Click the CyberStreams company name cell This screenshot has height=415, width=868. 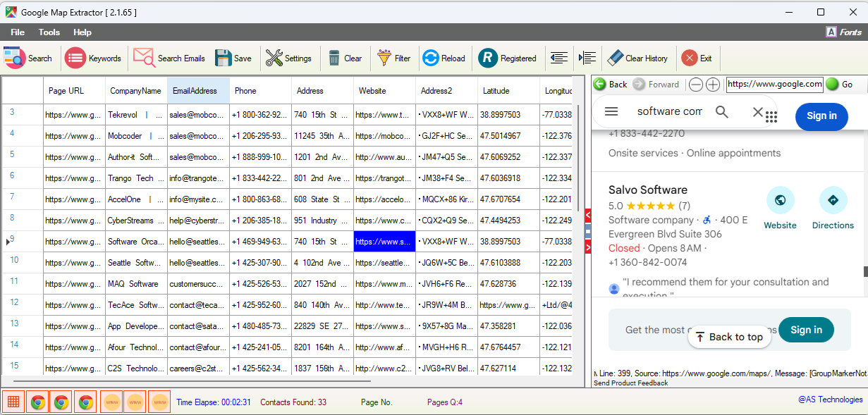point(136,221)
